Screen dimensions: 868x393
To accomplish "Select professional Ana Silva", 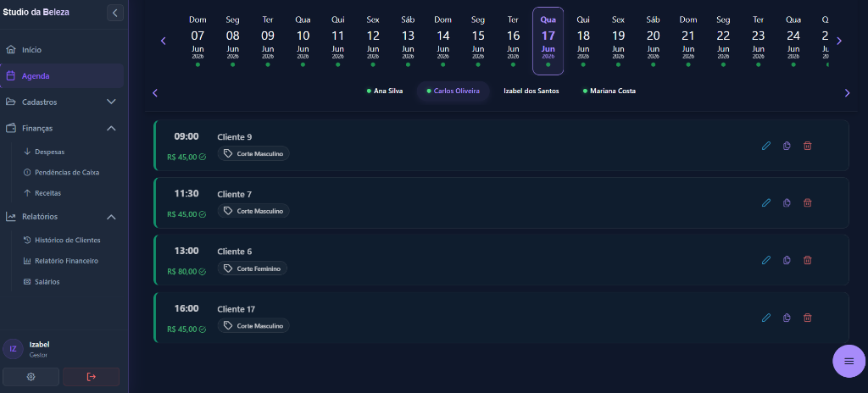I will click(385, 91).
